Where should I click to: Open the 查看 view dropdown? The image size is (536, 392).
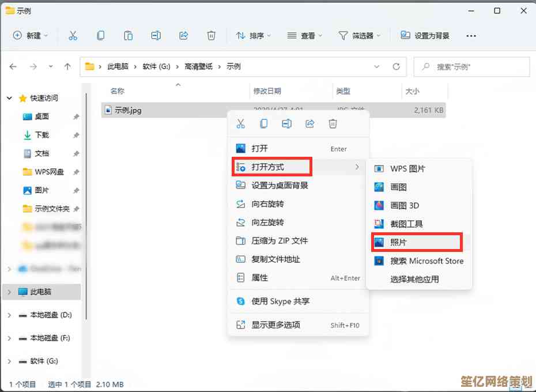coord(305,36)
